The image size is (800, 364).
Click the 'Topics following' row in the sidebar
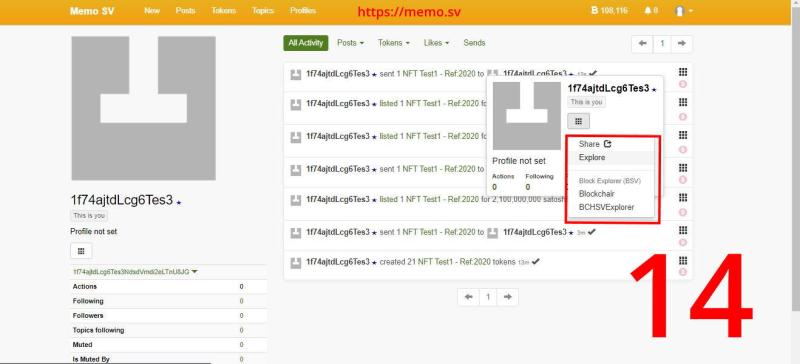click(168, 330)
